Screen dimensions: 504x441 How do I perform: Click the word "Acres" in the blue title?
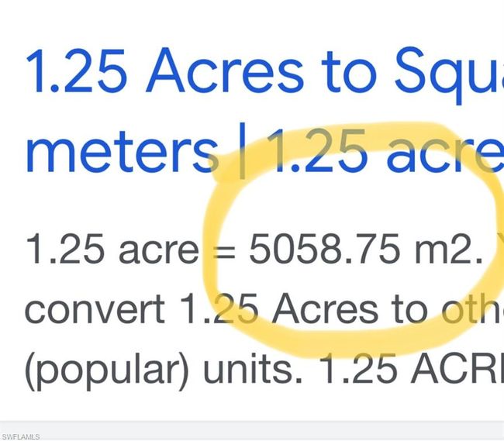coord(224,70)
